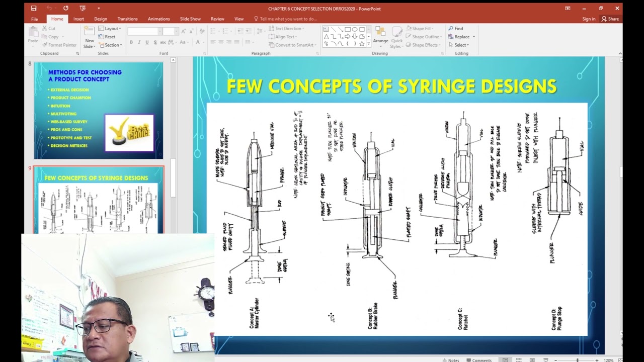
Task: Toggle text Shadow formatting
Action: (155, 42)
